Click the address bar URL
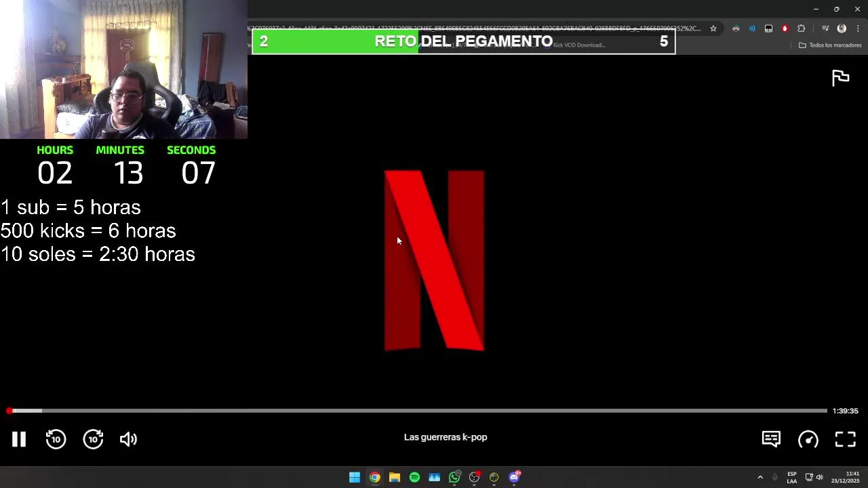 click(x=475, y=28)
